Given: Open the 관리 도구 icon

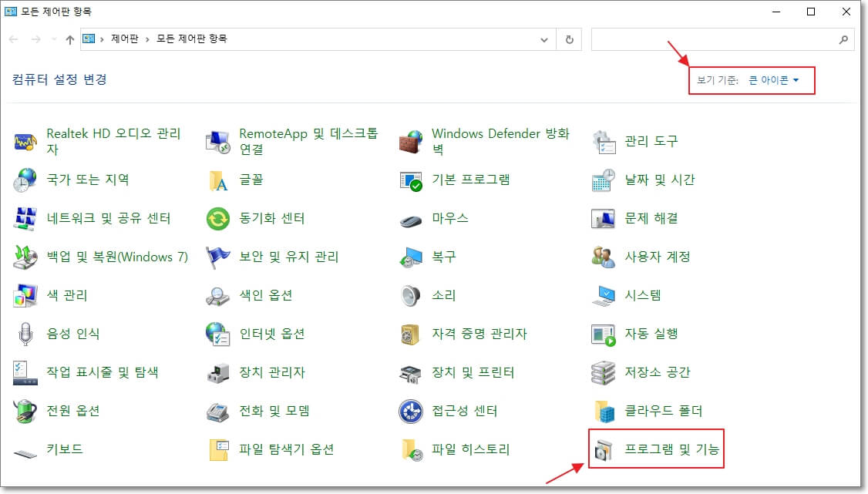Looking at the screenshot, I should (604, 142).
